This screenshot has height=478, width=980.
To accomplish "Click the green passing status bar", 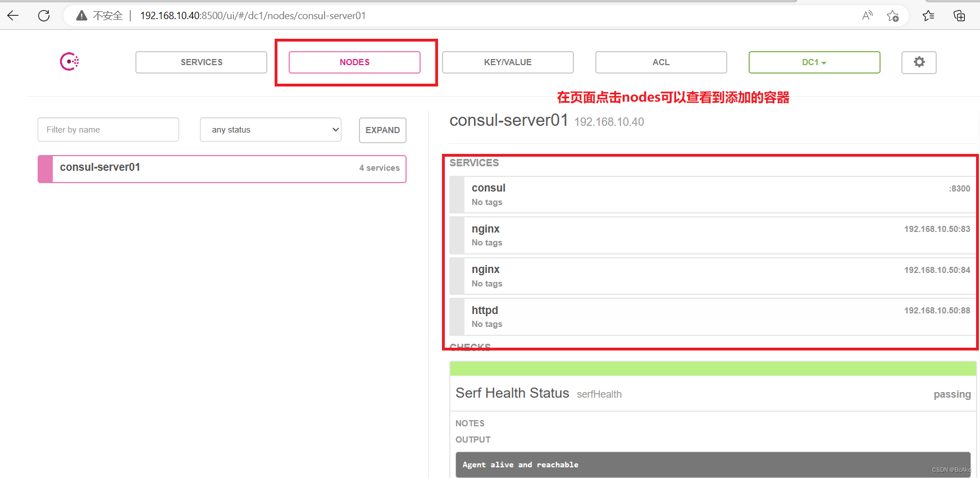I will pos(713,368).
